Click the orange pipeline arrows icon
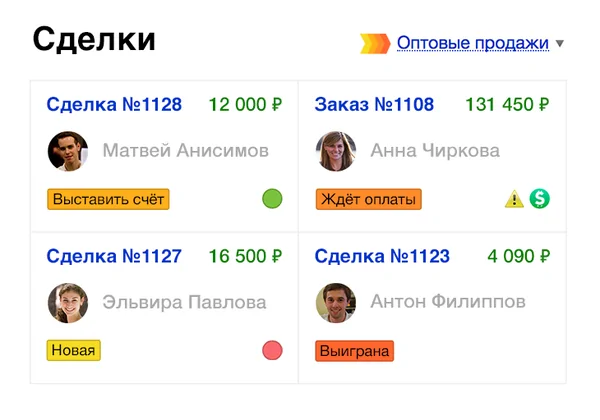The width and height of the screenshot is (600, 420). tap(374, 43)
